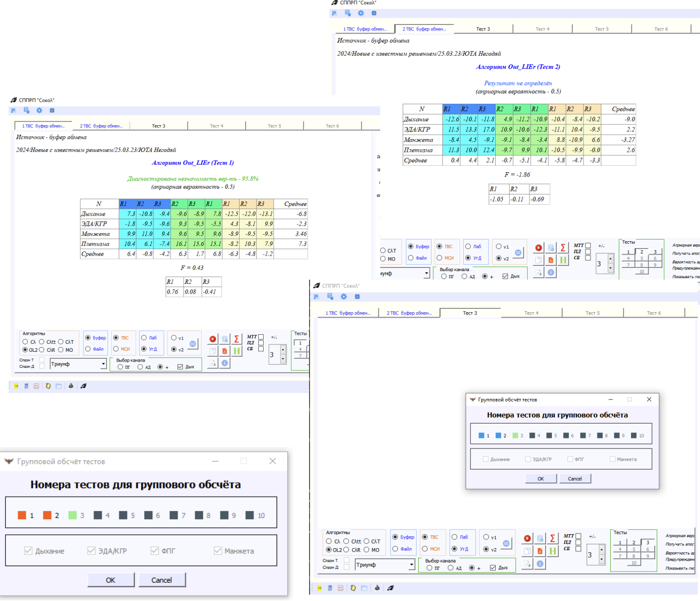Viewport: 700px width, 601px height.
Task: Open the 2 ТВС буфер обмен.. tab in the Тест 1 window
Action: 101,126
